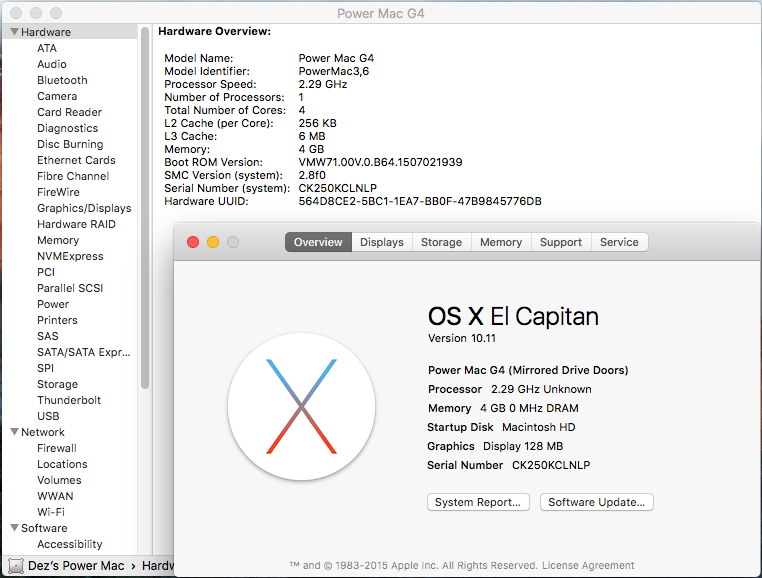
Task: Select the Network category row
Action: [x=69, y=432]
